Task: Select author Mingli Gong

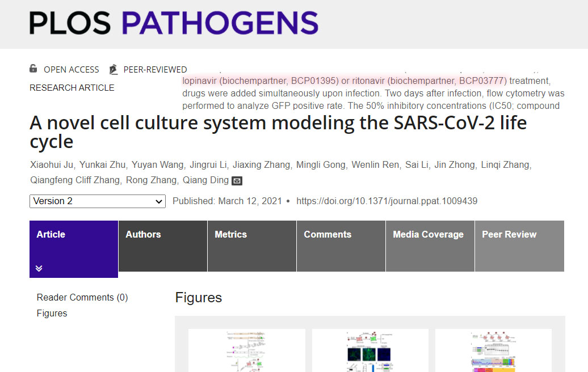Action: pos(321,165)
